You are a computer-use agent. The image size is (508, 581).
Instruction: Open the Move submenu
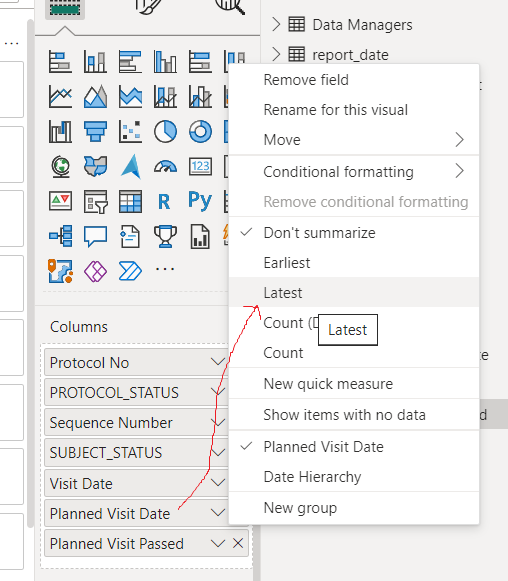(x=354, y=140)
